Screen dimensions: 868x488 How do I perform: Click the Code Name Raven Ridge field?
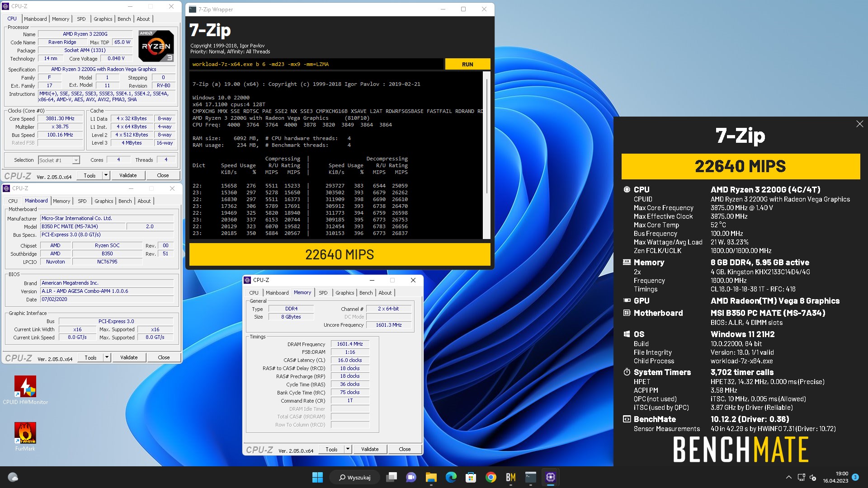pos(62,42)
